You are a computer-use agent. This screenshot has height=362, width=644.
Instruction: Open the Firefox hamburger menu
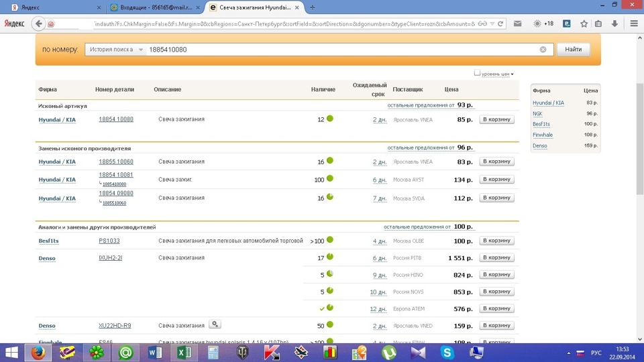[x=634, y=24]
